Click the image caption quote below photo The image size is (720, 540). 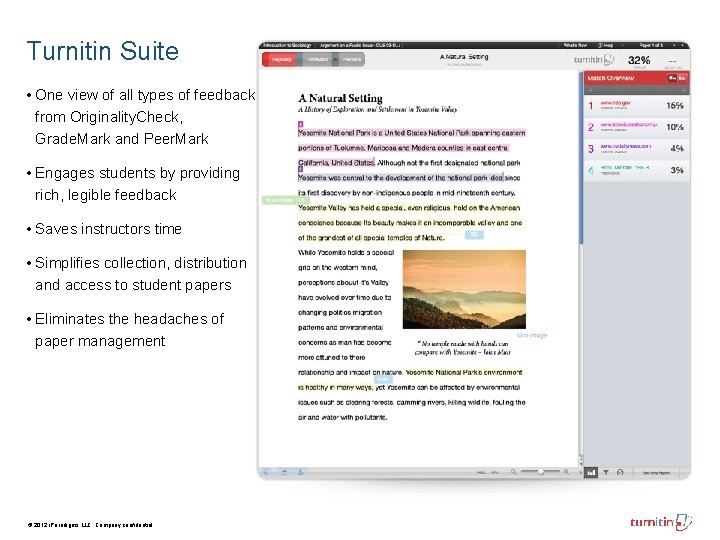tap(462, 348)
